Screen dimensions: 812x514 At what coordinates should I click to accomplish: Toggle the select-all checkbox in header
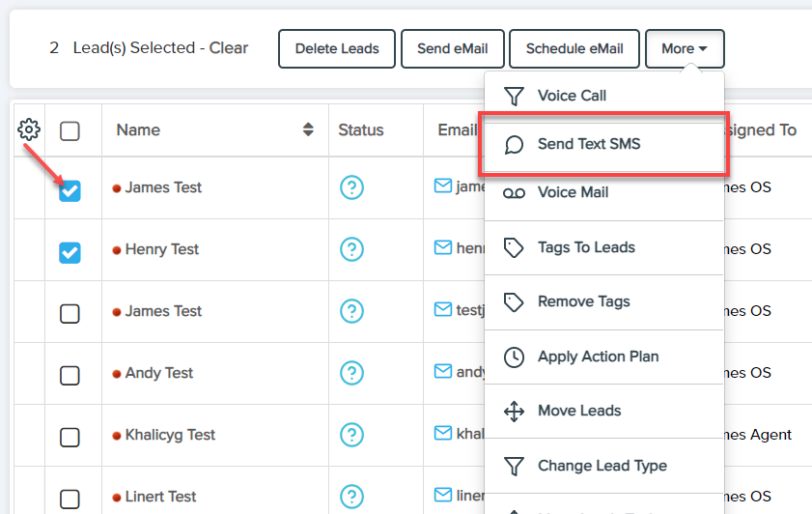coord(70,131)
